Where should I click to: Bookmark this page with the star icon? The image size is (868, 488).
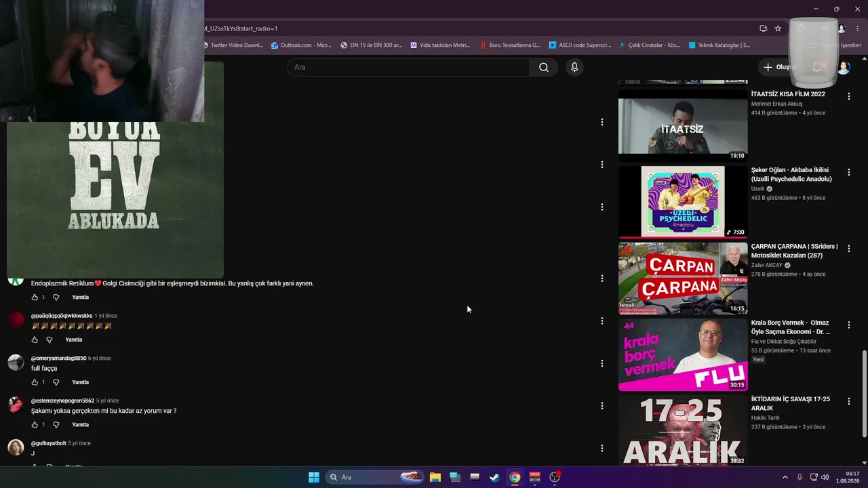pos(778,28)
